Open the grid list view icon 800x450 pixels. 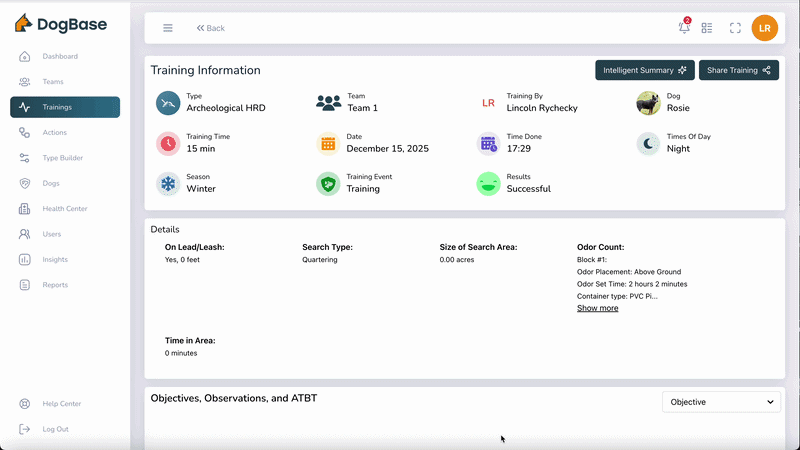point(707,28)
